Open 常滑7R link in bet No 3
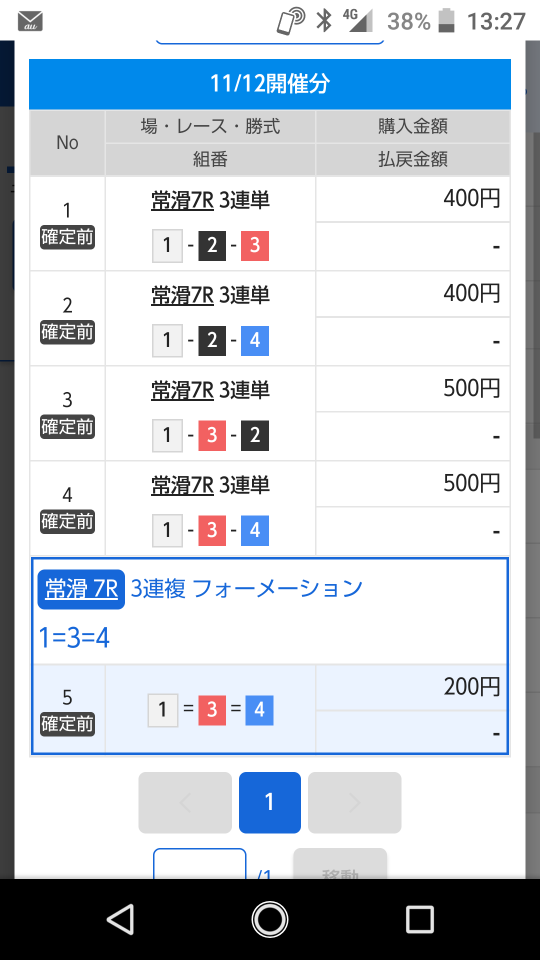540x960 pixels. pos(182,391)
